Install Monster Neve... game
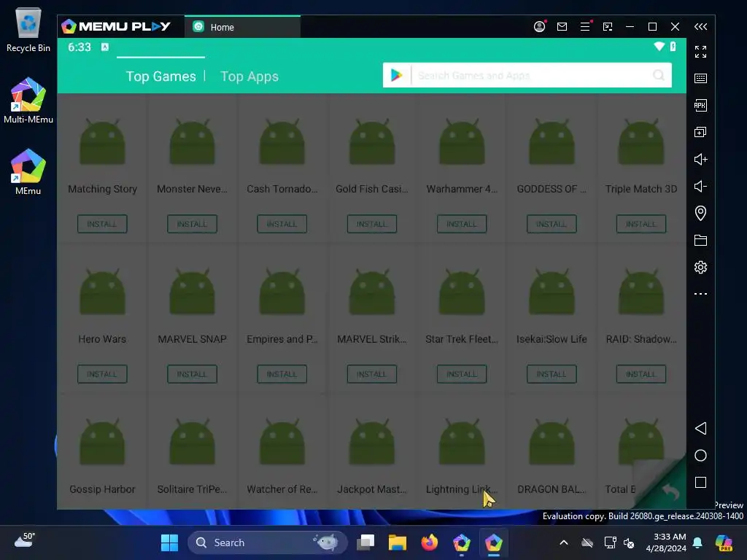 pos(192,224)
